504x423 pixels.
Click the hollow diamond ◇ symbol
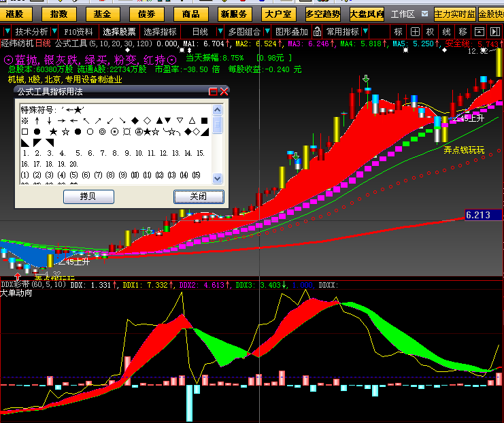click(147, 120)
